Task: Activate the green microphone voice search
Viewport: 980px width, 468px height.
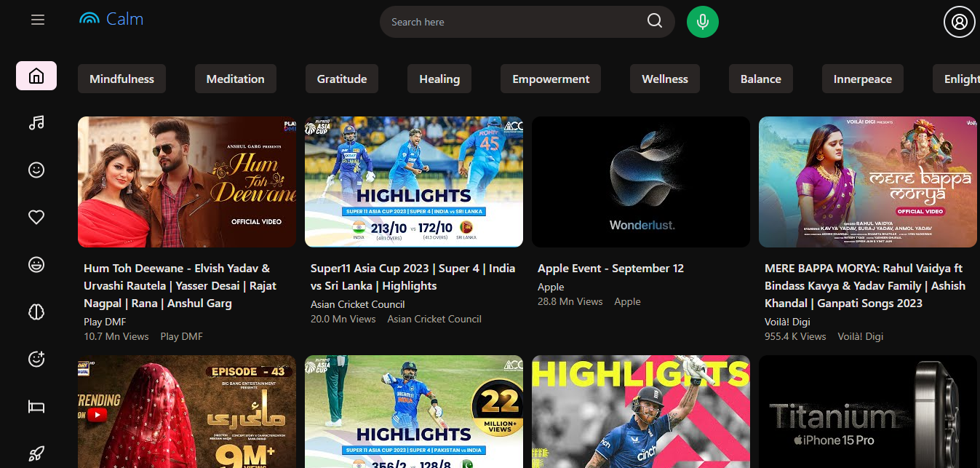Action: 703,22
